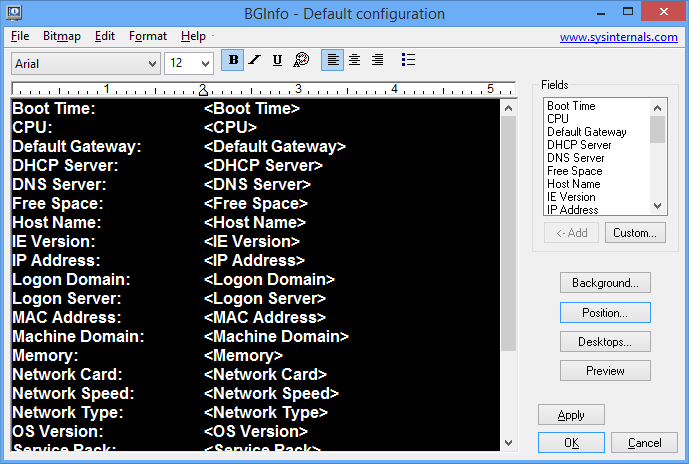Click the Network Type: label in editor
The width and height of the screenshot is (689, 464).
tap(68, 412)
